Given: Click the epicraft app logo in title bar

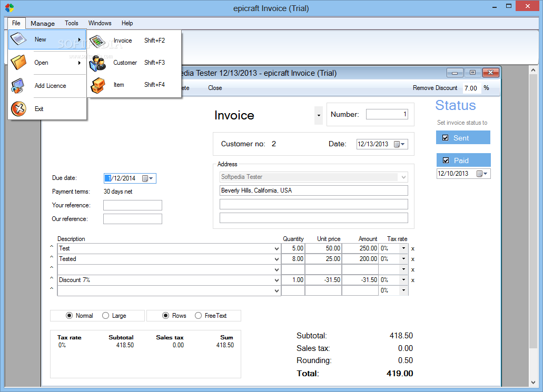Looking at the screenshot, I should pyautogui.click(x=9, y=8).
